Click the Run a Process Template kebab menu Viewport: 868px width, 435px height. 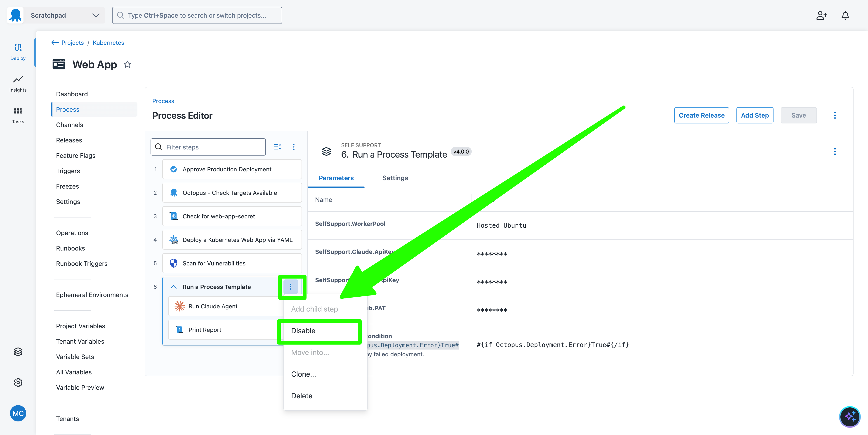click(290, 287)
